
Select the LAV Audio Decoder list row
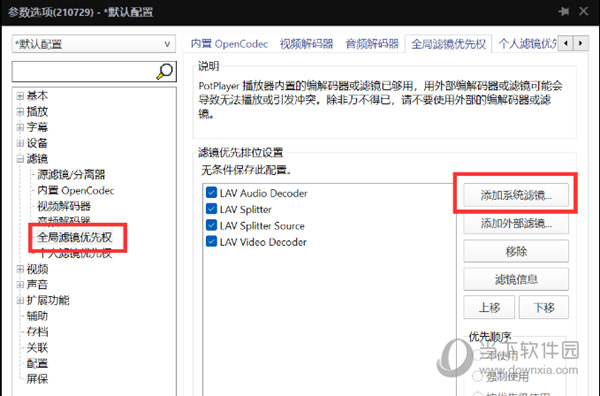[x=263, y=193]
